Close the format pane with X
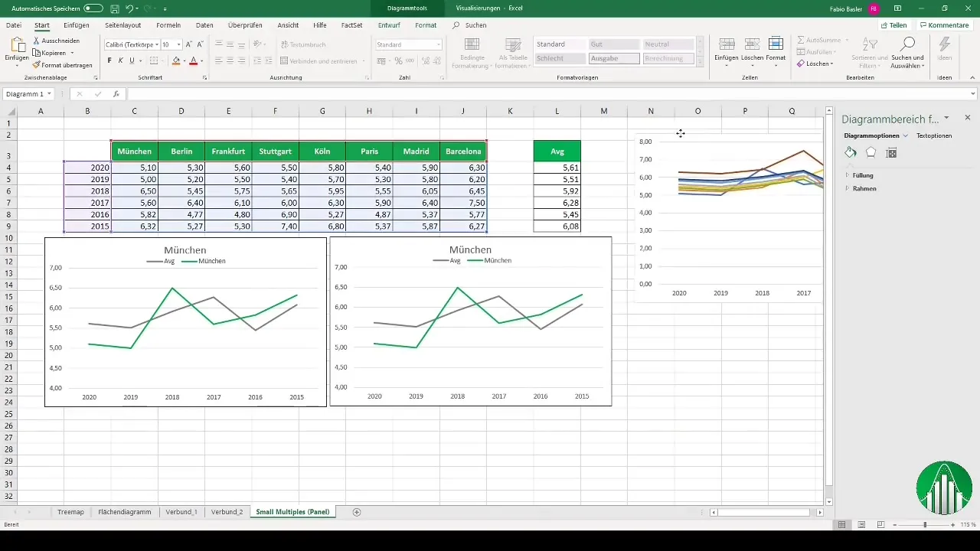The height and width of the screenshot is (551, 980). pyautogui.click(x=968, y=118)
